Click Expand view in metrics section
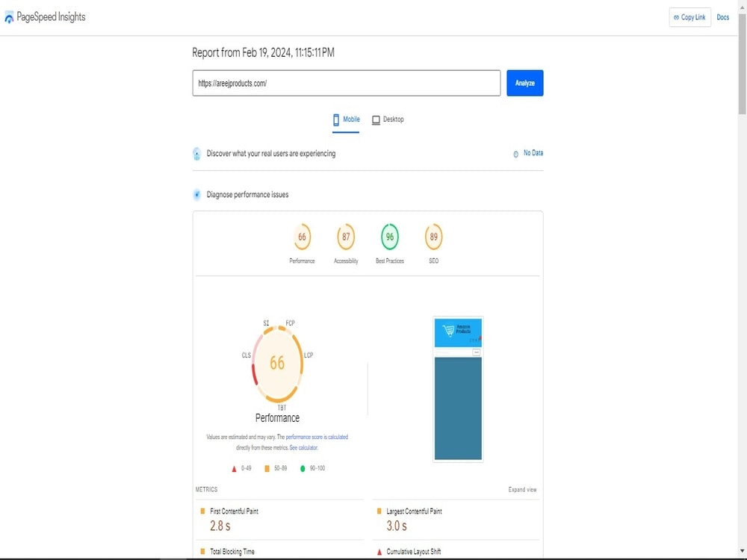The width and height of the screenshot is (747, 560). (x=522, y=490)
